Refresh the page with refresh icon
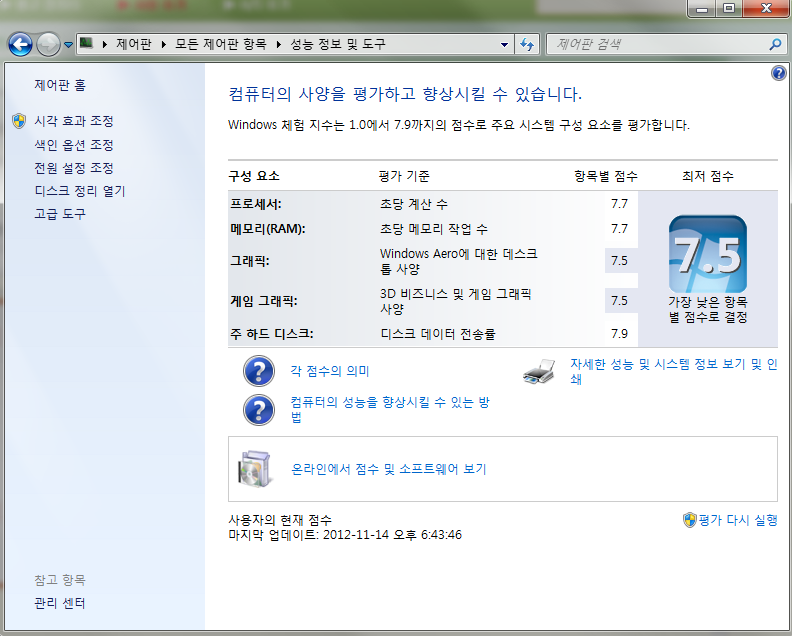 527,44
